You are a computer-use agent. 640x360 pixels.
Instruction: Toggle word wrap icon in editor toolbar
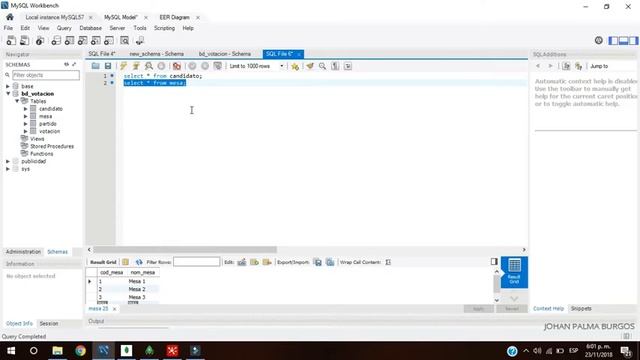(x=348, y=66)
